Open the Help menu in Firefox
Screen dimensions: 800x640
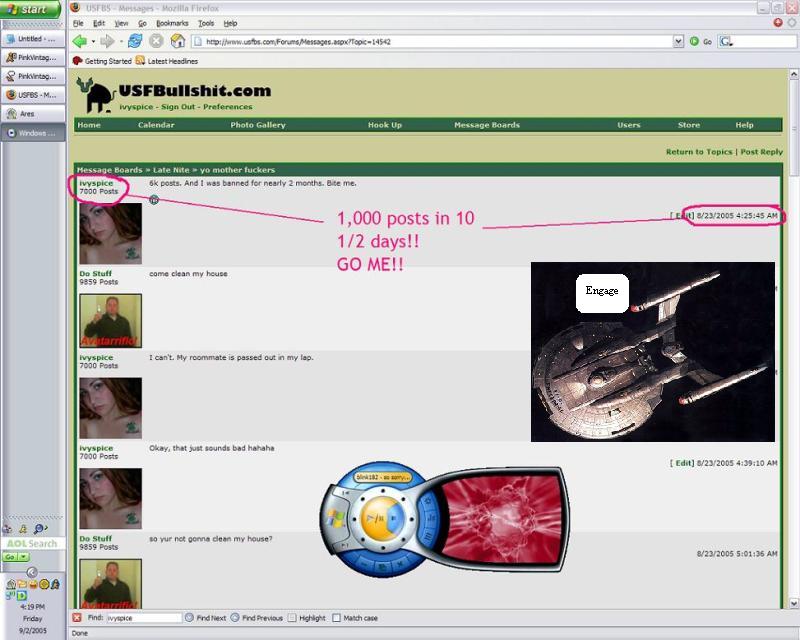(x=231, y=23)
